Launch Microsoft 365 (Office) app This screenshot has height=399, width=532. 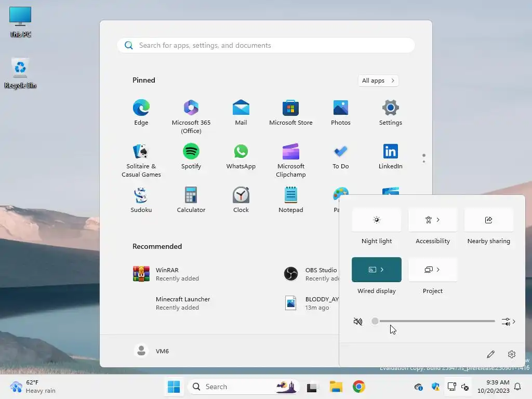tap(191, 116)
